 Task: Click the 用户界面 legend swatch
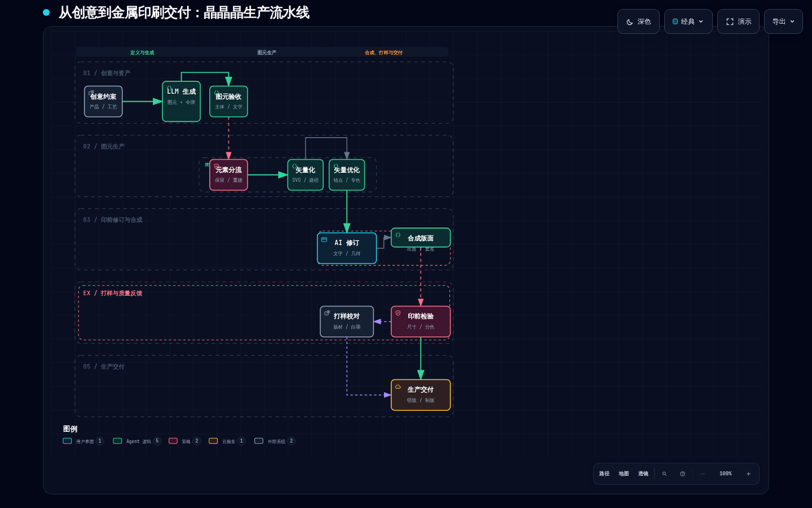[x=67, y=441]
